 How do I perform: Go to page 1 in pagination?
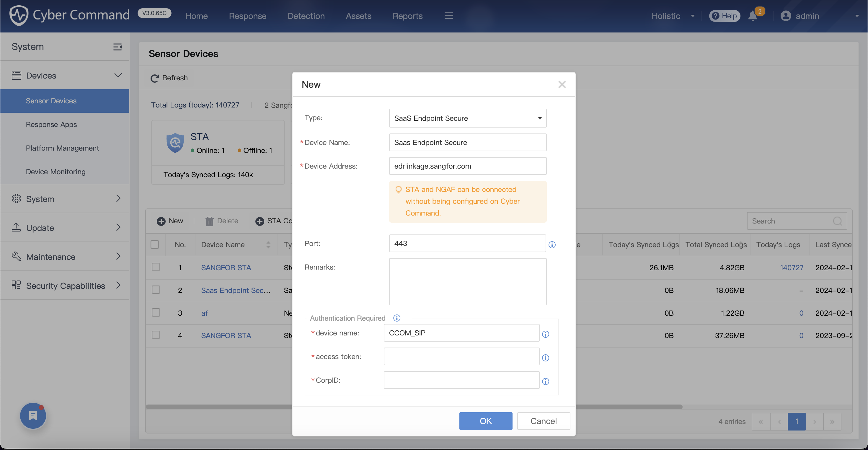796,421
